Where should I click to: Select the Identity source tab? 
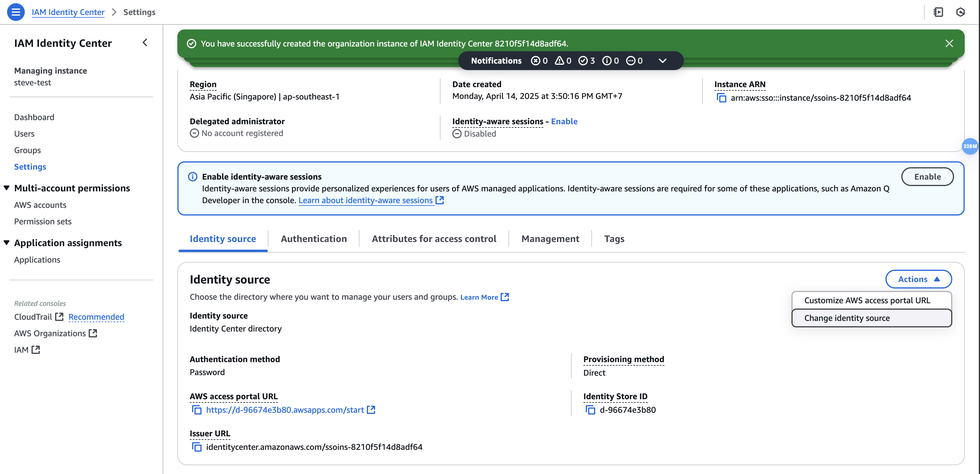[222, 239]
